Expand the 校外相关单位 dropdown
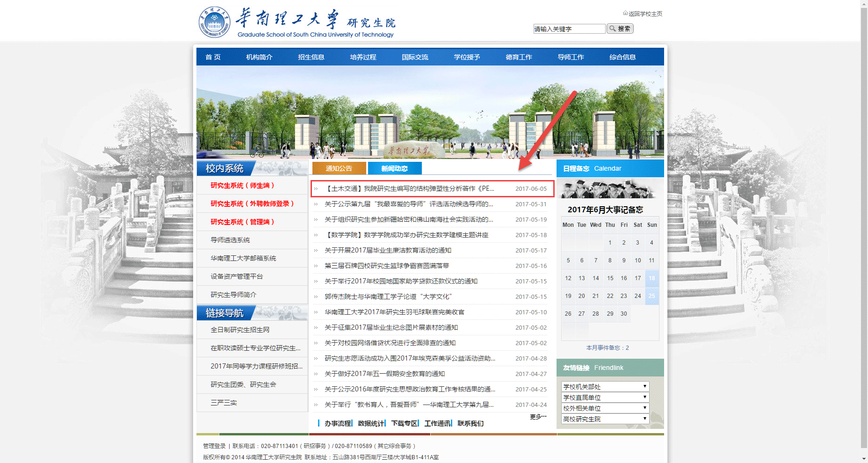Screen dimensions: 868x463 point(605,408)
